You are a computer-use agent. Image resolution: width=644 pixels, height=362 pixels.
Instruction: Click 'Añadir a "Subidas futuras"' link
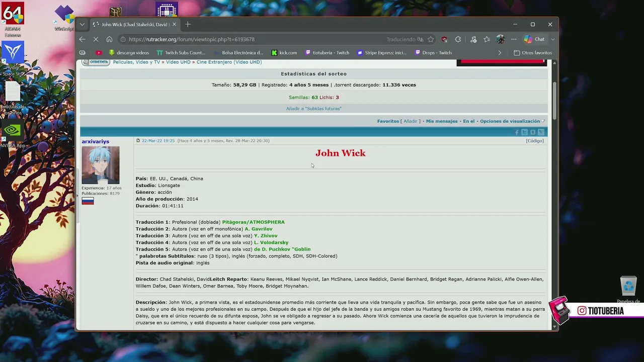(x=314, y=109)
